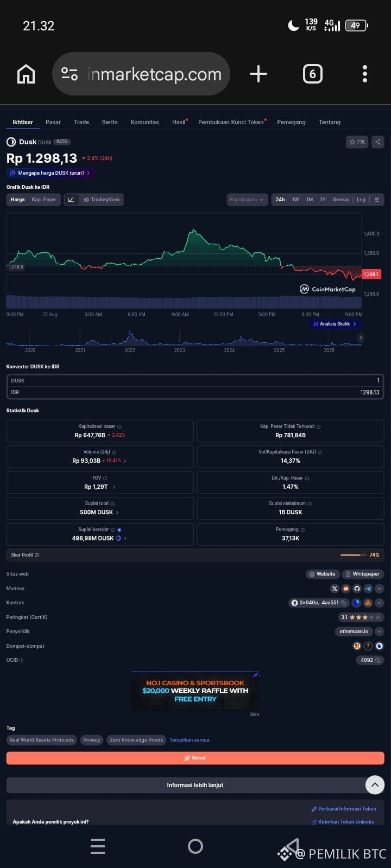Tap the site settings icon in address bar
The image size is (391, 868).
(x=70, y=74)
